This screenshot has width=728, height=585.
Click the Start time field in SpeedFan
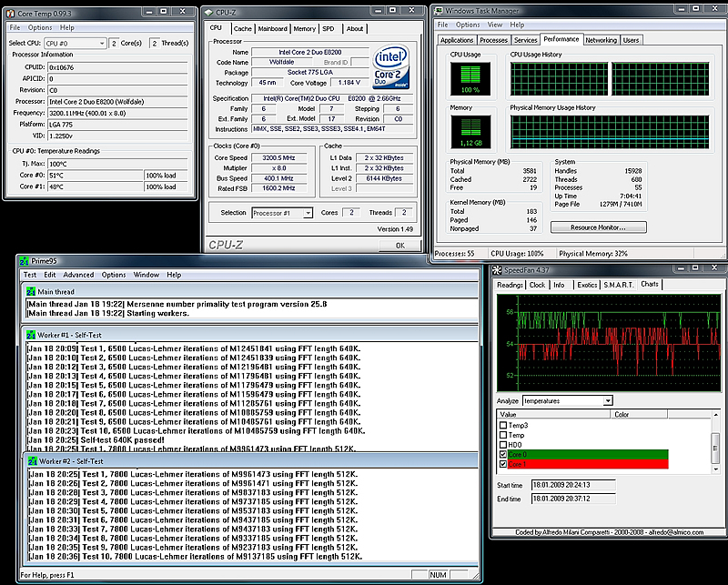(x=573, y=485)
